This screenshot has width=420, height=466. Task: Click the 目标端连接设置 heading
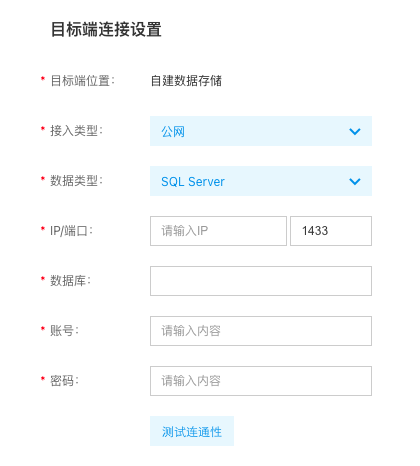(x=106, y=29)
